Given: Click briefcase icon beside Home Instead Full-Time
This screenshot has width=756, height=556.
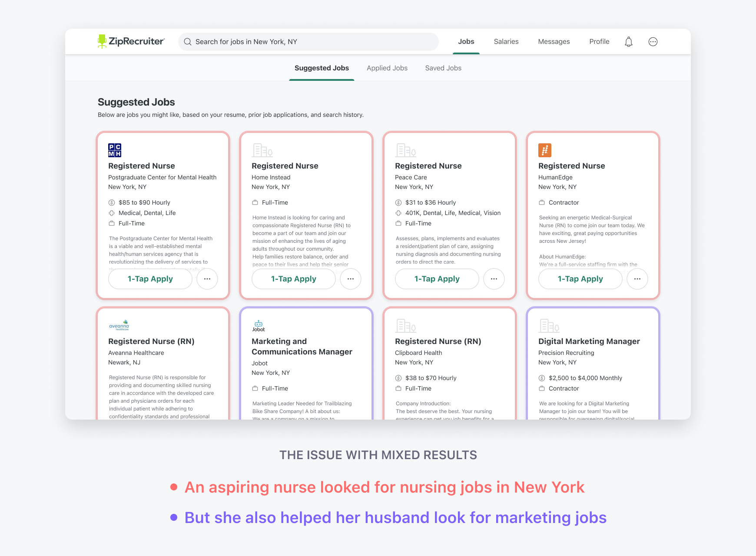Looking at the screenshot, I should (x=255, y=202).
